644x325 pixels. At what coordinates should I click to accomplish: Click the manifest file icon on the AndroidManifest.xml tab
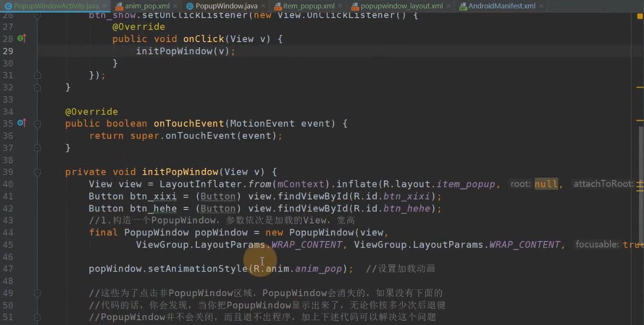coord(463,6)
